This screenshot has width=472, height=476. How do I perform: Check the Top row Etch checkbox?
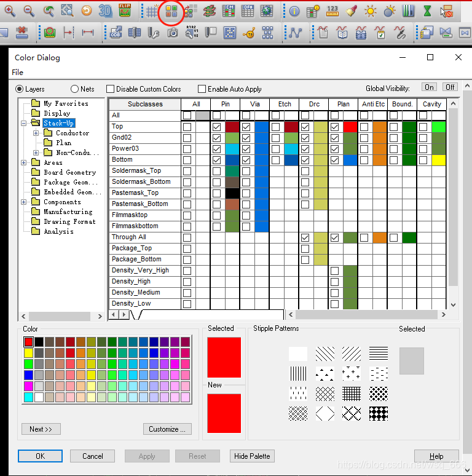click(275, 127)
